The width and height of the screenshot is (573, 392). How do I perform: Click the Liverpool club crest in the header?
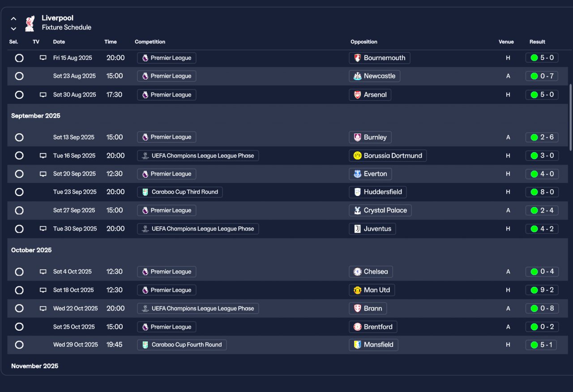(x=30, y=23)
